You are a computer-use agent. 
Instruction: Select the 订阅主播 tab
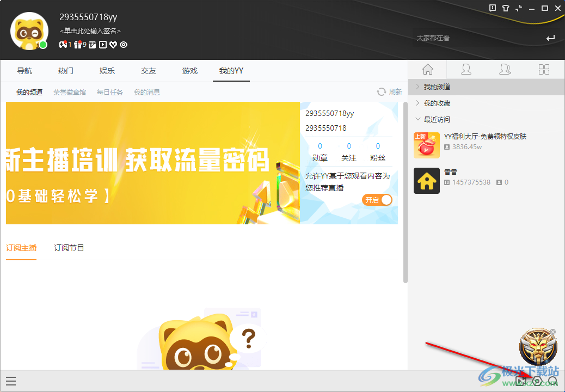21,248
